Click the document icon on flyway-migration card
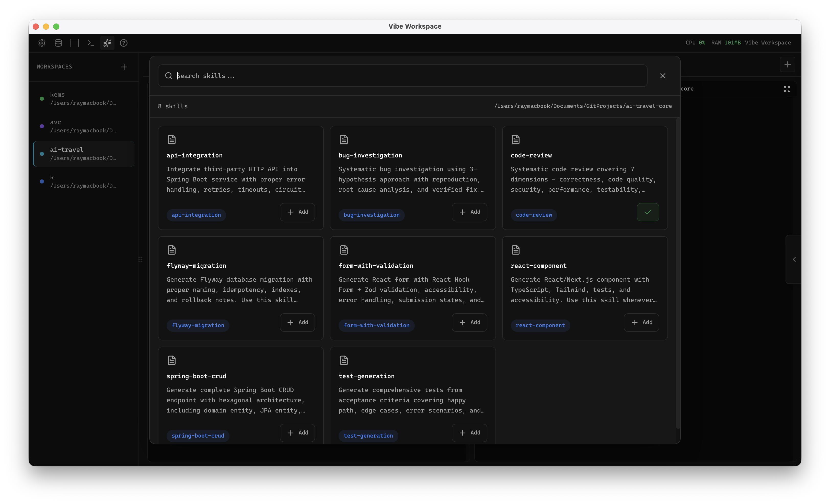The width and height of the screenshot is (830, 504). point(171,250)
